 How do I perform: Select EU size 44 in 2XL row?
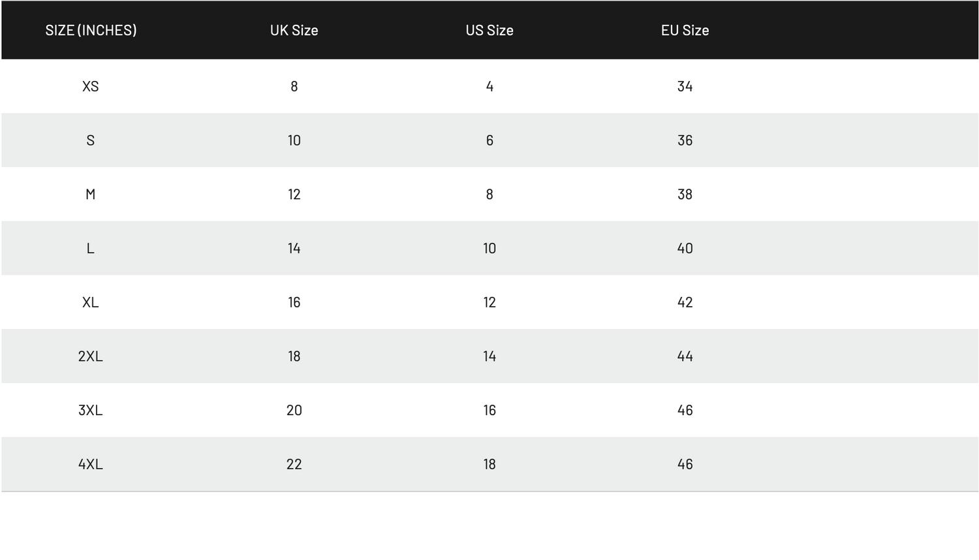click(x=685, y=356)
